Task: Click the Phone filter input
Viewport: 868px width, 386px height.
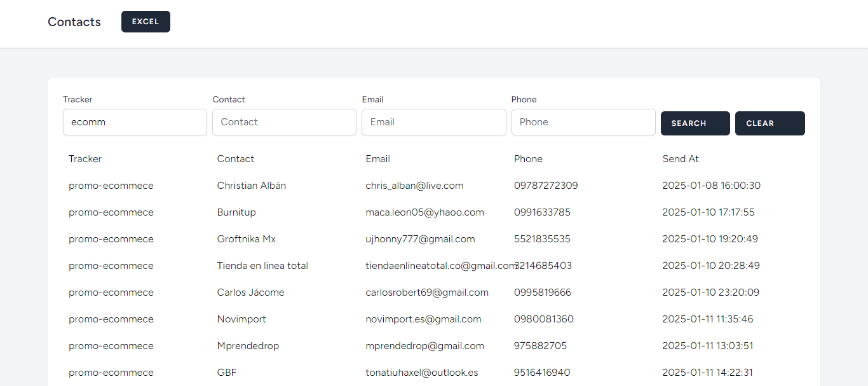Action: (583, 122)
